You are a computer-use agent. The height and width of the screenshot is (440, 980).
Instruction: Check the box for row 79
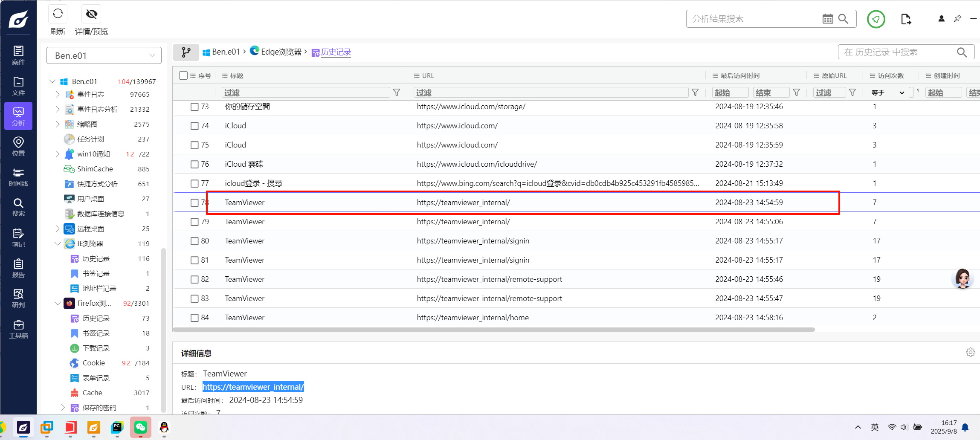click(194, 222)
